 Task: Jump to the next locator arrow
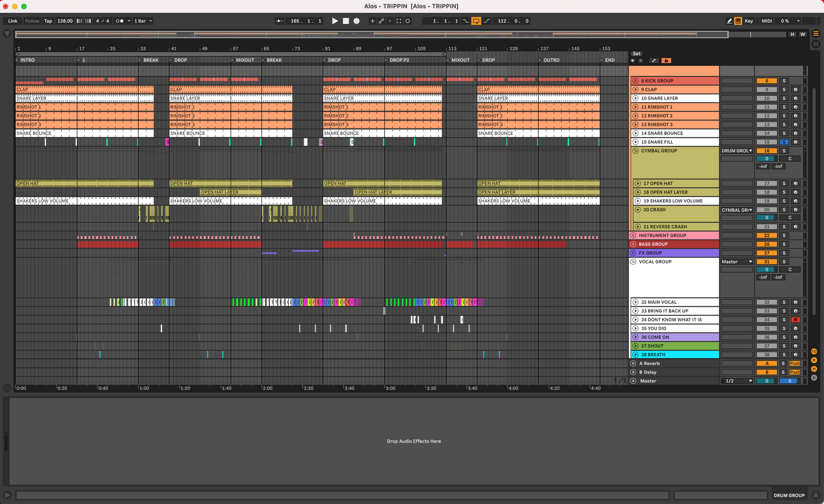(x=640, y=60)
